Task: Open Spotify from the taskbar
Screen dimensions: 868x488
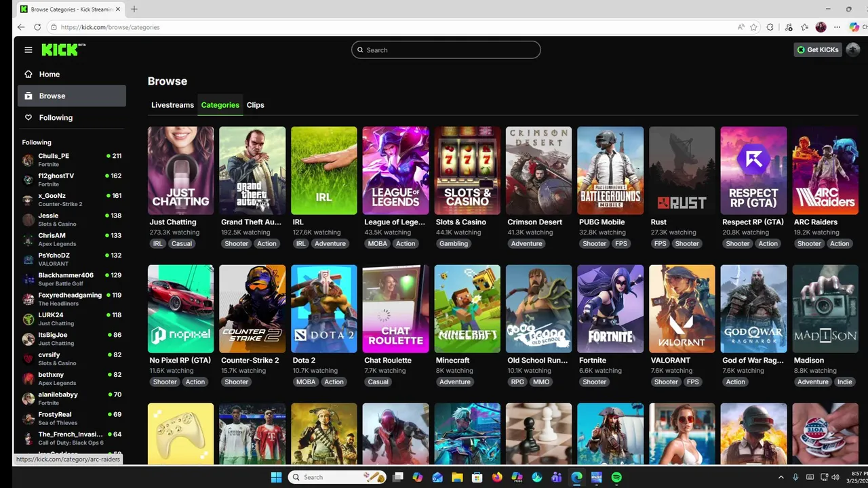Action: (x=616, y=477)
